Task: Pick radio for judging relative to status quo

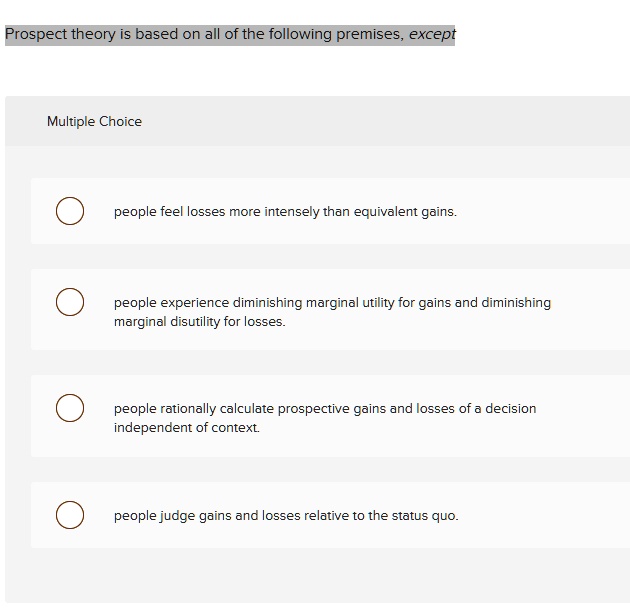Action: pyautogui.click(x=70, y=515)
